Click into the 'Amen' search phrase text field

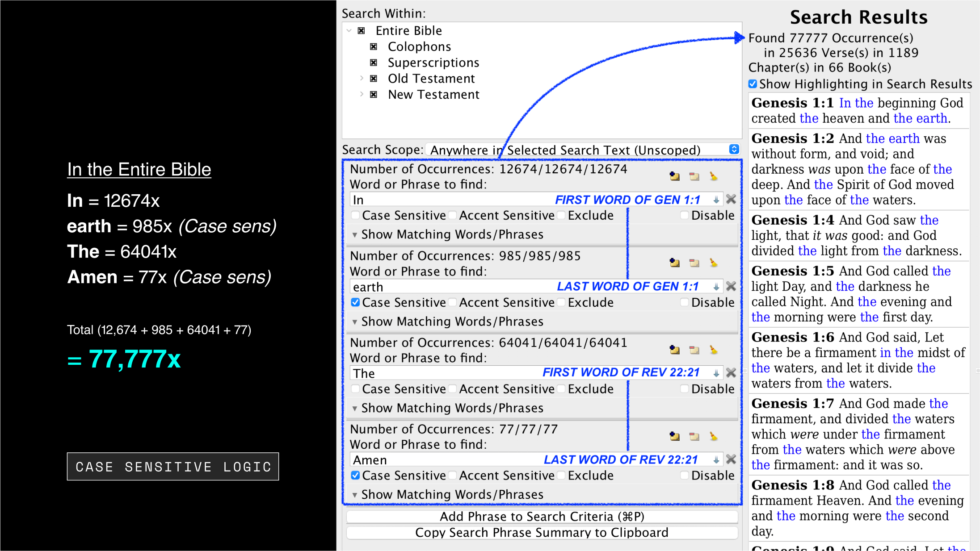[447, 460]
